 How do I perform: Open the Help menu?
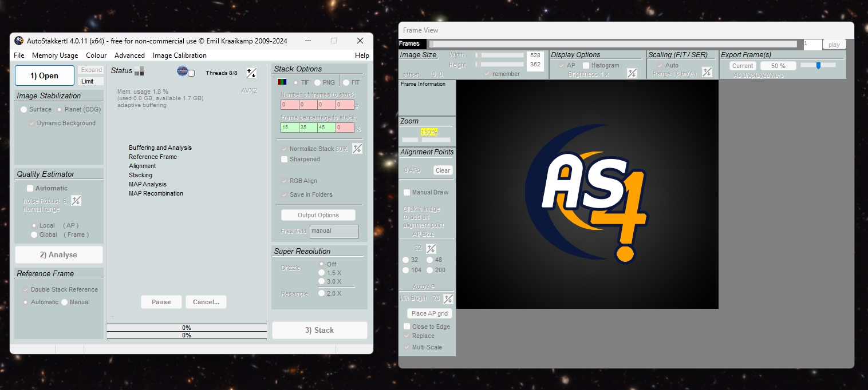pyautogui.click(x=362, y=55)
